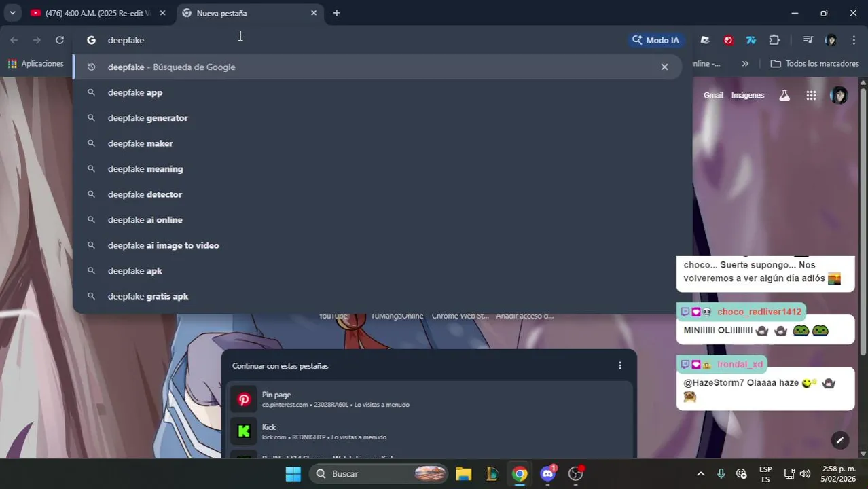Choose the deepfake meaning suggestion
Image resolution: width=868 pixels, height=489 pixels.
(x=377, y=168)
